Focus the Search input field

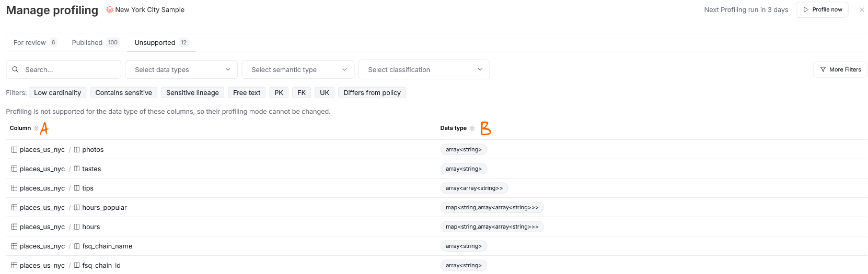click(64, 69)
